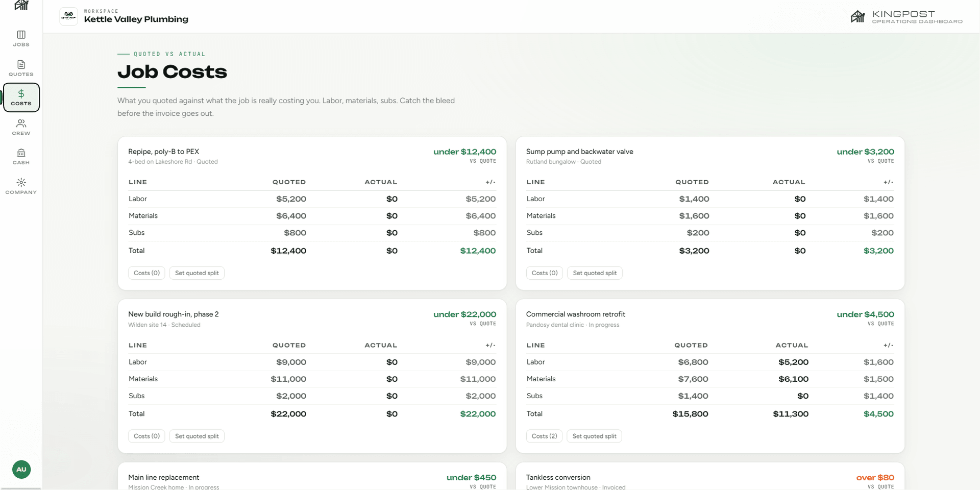Viewport: 980px width, 490px height.
Task: Set quoted split for Sump pump job
Action: 595,273
